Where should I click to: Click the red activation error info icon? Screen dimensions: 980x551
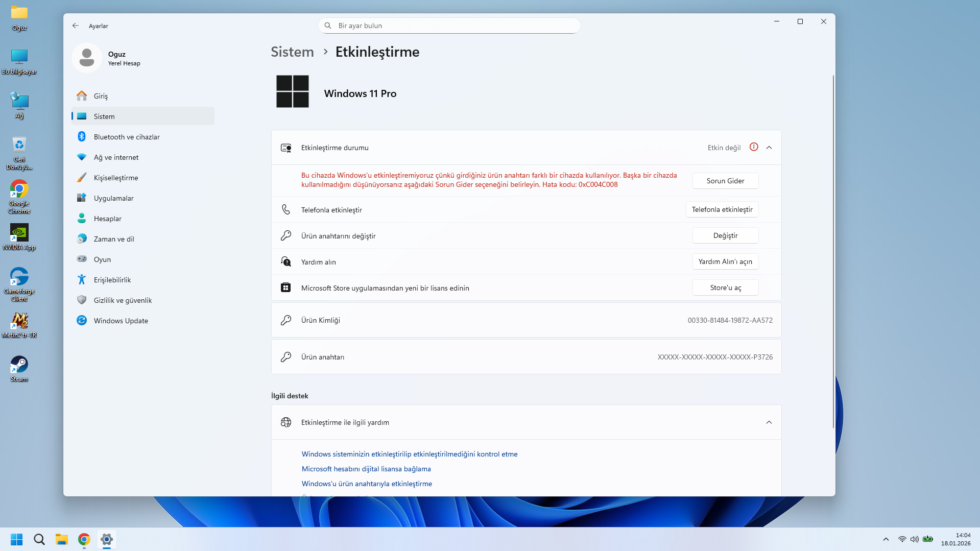[x=754, y=147]
